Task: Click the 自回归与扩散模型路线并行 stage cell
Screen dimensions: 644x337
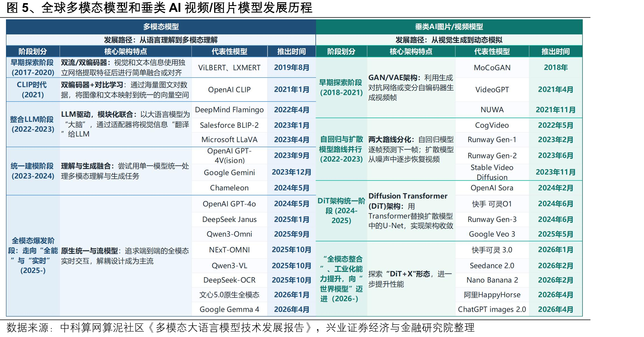Action: 341,149
